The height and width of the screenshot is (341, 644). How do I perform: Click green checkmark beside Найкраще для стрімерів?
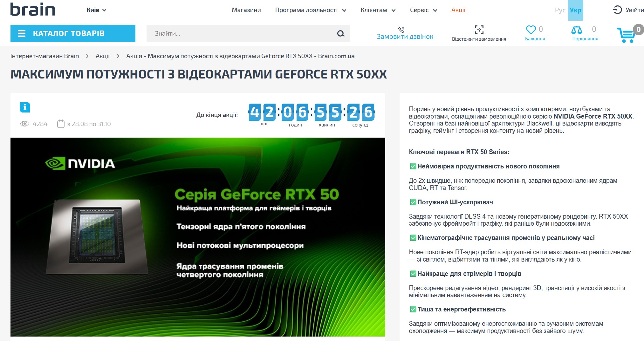pos(413,274)
